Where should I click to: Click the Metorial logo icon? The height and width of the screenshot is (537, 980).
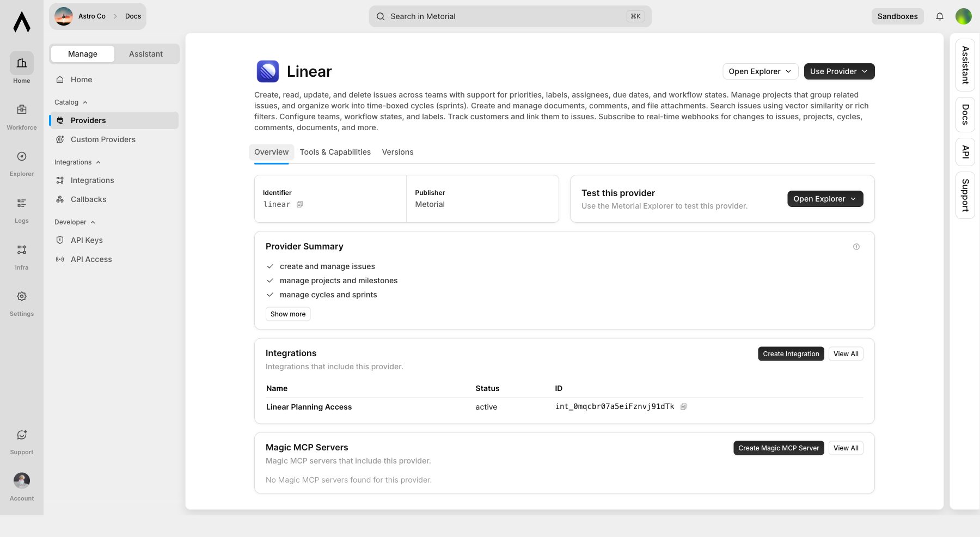coord(22,22)
